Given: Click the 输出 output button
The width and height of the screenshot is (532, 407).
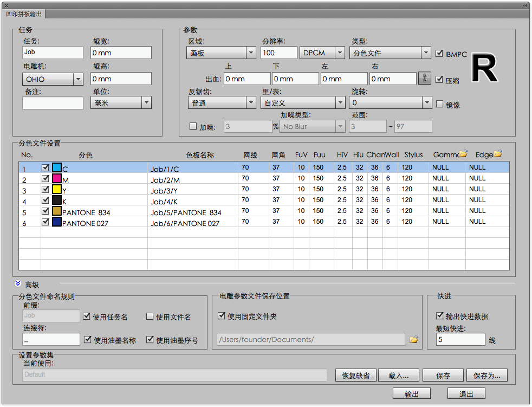Looking at the screenshot, I should point(412,394).
